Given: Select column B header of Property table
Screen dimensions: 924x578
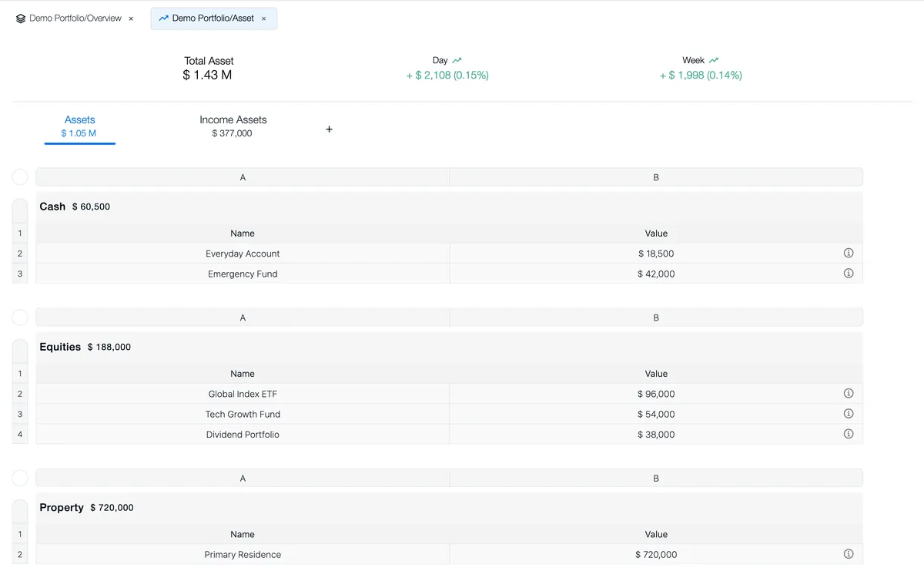Looking at the screenshot, I should (x=656, y=478).
